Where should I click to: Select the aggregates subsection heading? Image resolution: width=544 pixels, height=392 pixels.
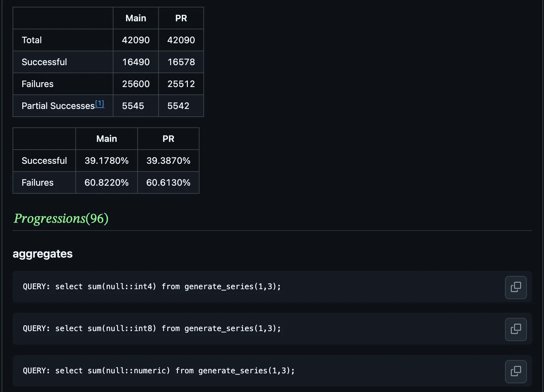[42, 254]
